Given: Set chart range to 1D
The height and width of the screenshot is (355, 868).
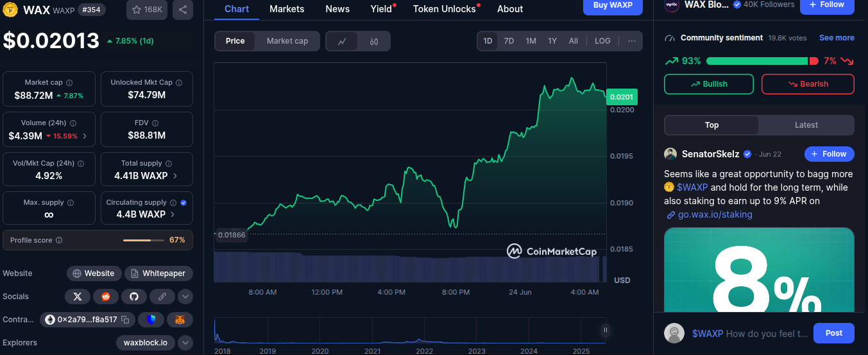Looking at the screenshot, I should point(488,41).
